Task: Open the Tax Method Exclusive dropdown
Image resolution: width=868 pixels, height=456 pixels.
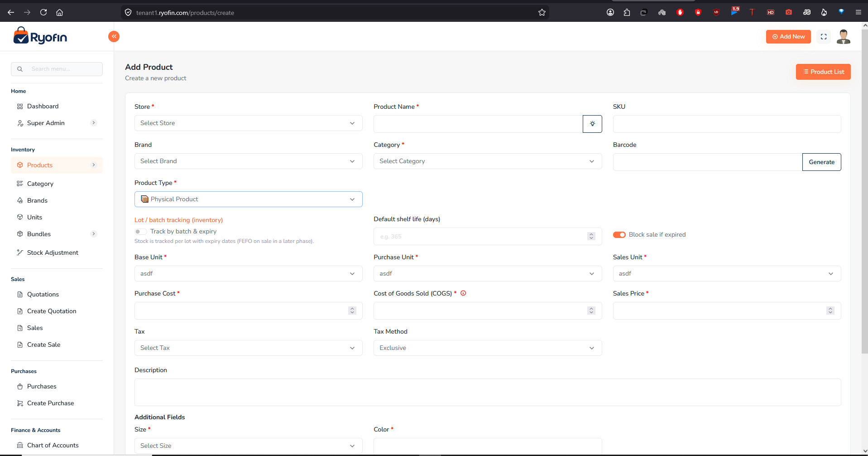Action: [x=488, y=348]
